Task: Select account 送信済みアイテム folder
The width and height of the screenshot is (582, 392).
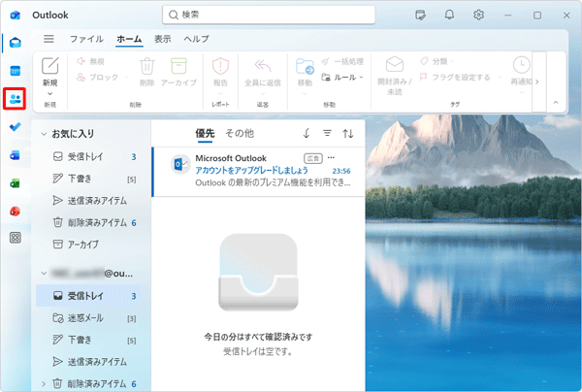Action: pyautogui.click(x=88, y=362)
